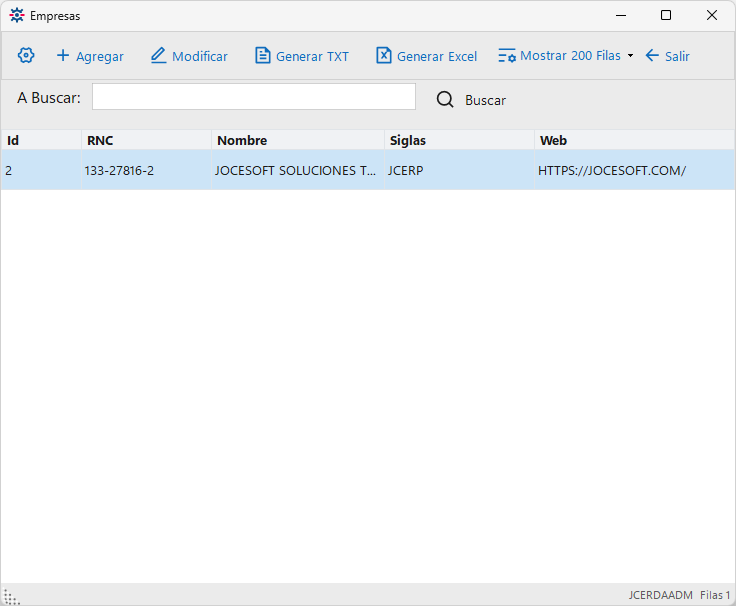Sort by the RNC column header

point(146,140)
